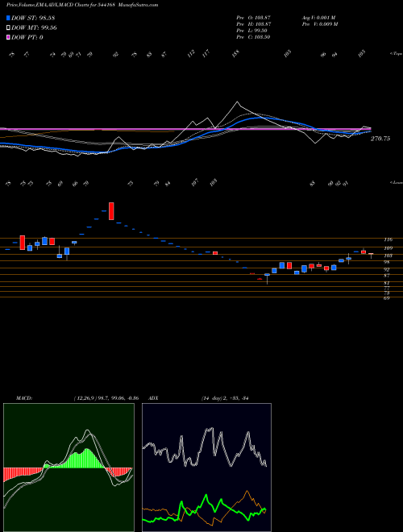
Task: Click the 92 price axis label
Action: click(386, 269)
